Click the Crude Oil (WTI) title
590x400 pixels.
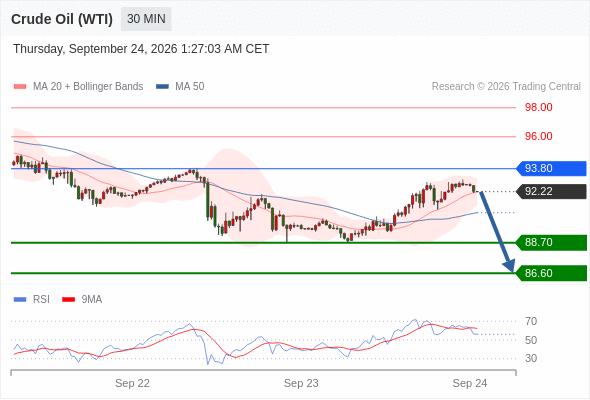tap(62, 19)
